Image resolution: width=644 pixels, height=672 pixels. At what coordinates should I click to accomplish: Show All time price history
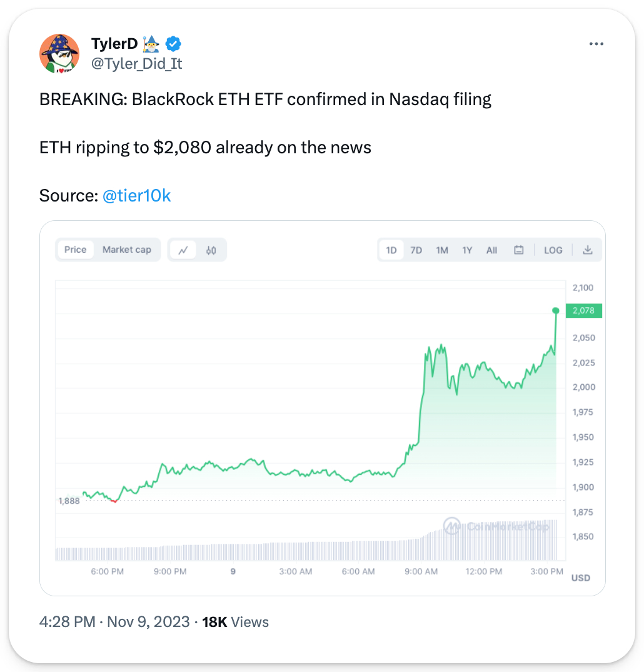pos(492,250)
